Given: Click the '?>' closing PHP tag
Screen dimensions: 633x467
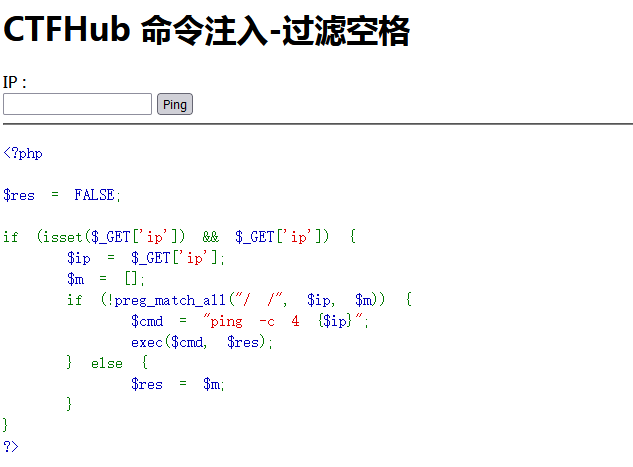Looking at the screenshot, I should coord(11,446).
